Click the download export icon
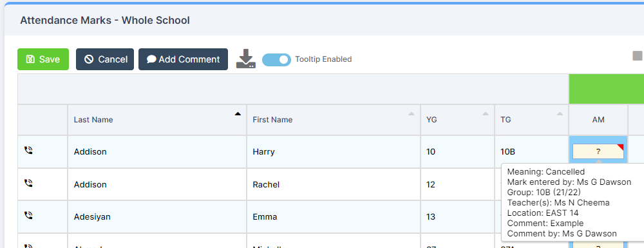The width and height of the screenshot is (644, 248). click(x=245, y=59)
